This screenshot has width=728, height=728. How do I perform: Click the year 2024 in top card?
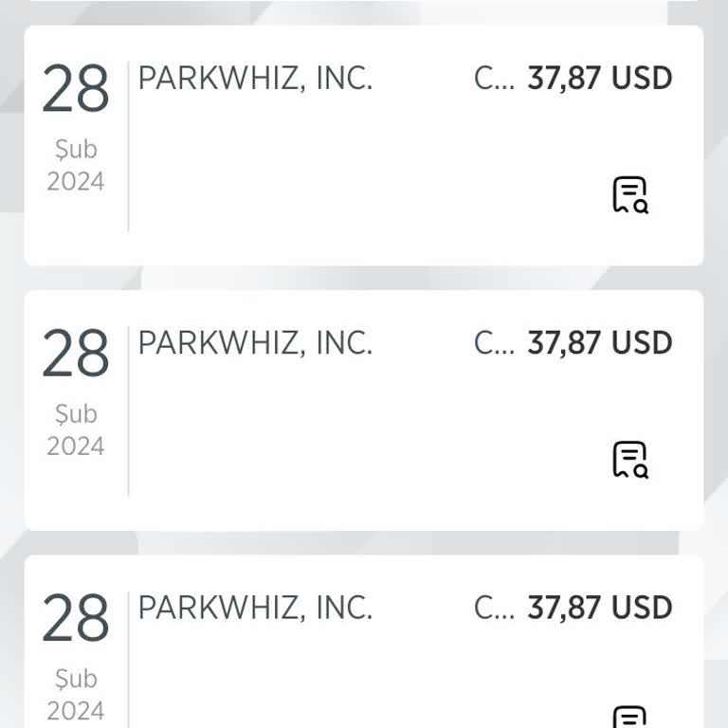tap(76, 181)
